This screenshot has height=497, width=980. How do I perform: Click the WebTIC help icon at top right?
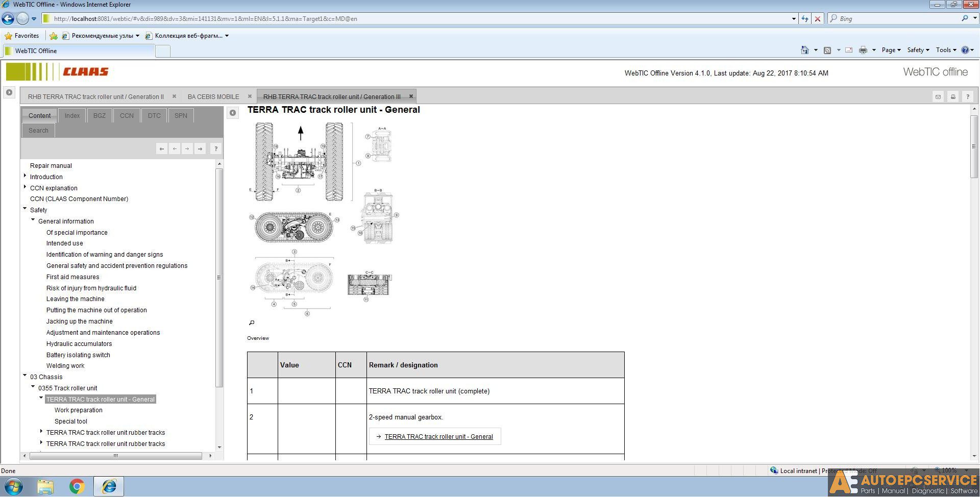pos(968,97)
